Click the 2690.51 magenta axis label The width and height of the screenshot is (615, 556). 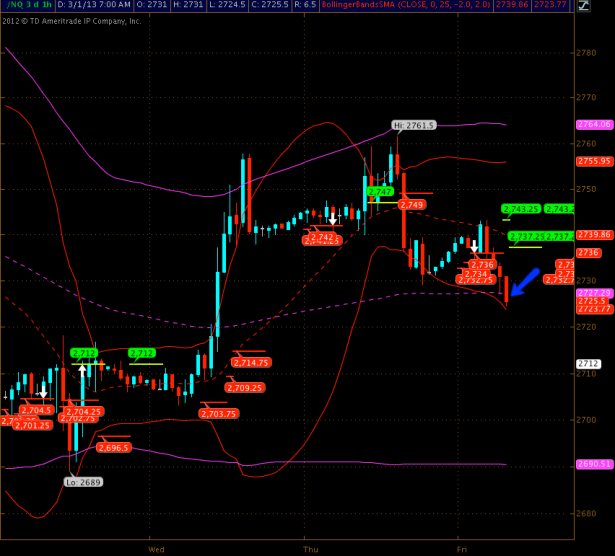click(594, 464)
